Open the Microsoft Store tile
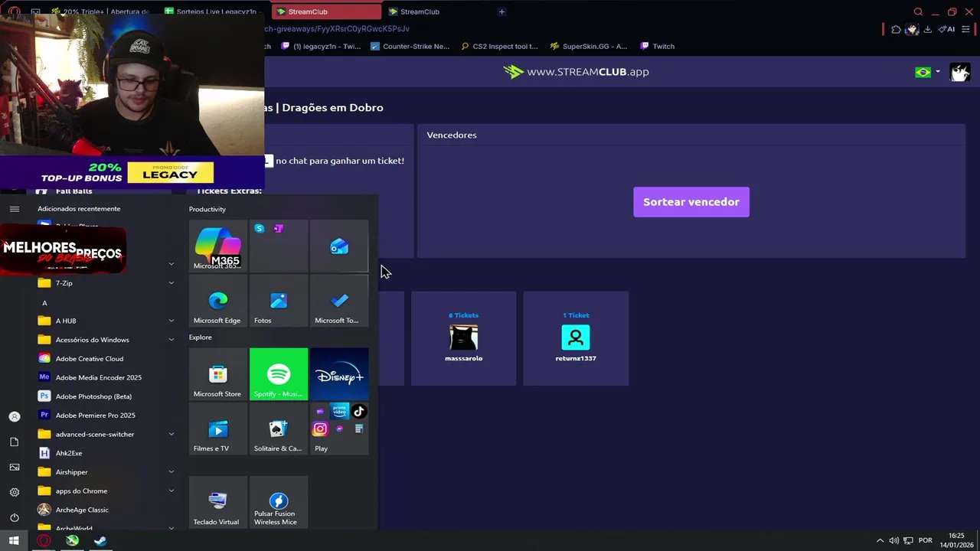Screen dimensions: 980x551 (x=218, y=374)
